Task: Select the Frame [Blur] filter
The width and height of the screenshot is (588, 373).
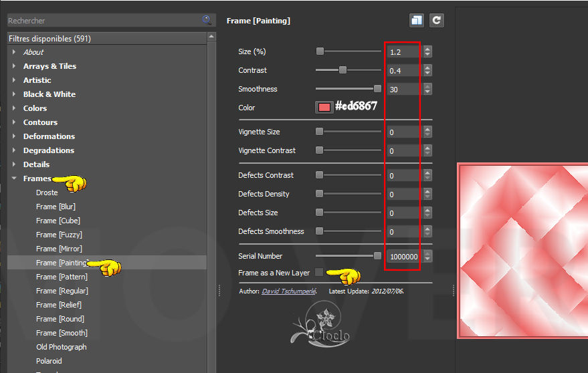Action: (x=56, y=207)
